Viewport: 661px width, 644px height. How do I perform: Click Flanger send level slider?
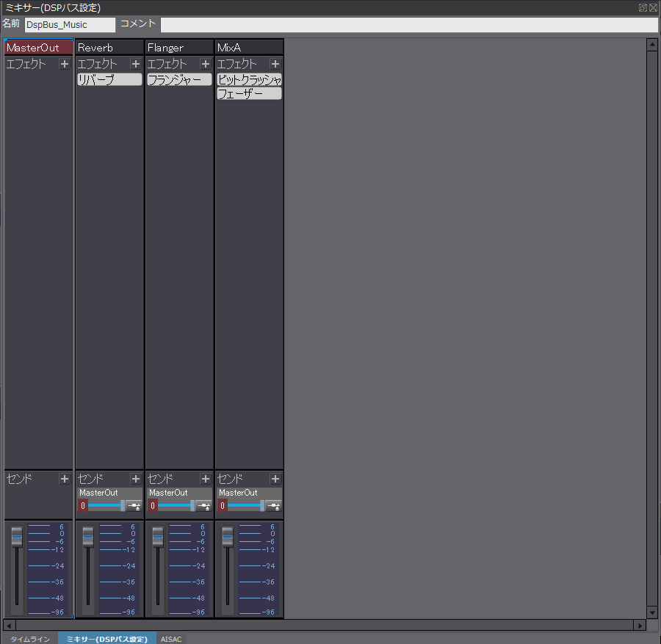[x=176, y=506]
